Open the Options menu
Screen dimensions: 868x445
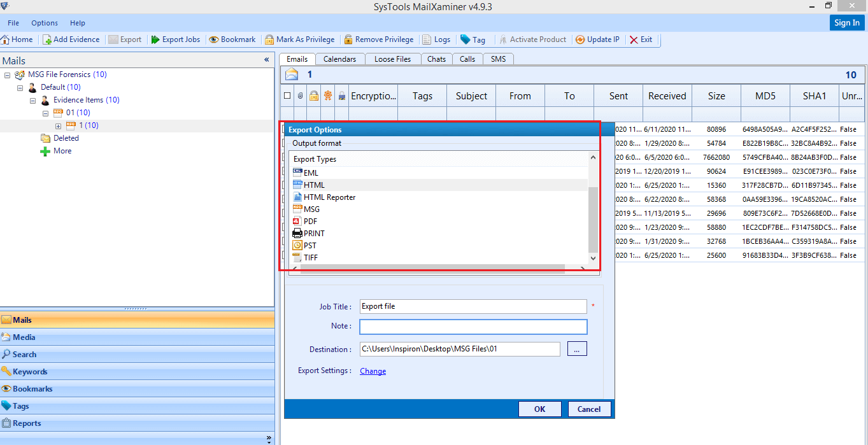[x=44, y=22]
